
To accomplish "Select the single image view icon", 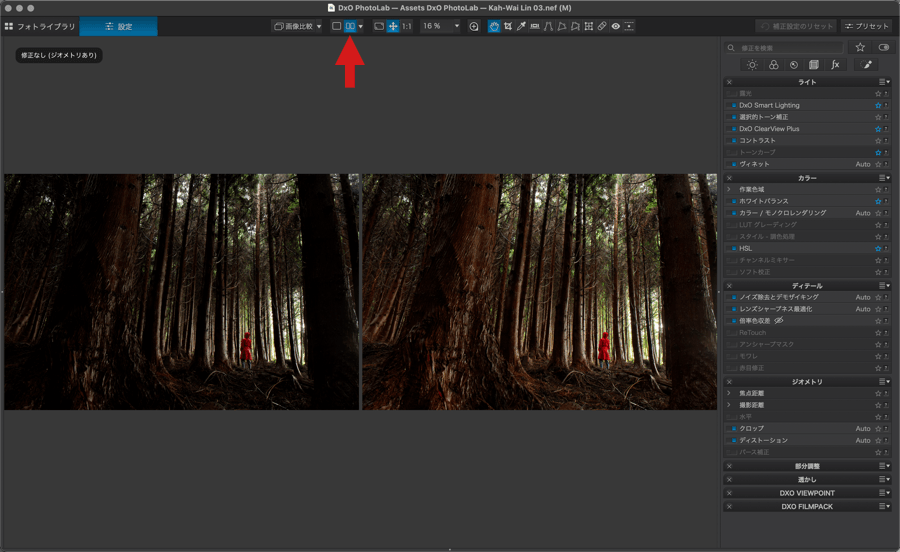I will (x=336, y=26).
